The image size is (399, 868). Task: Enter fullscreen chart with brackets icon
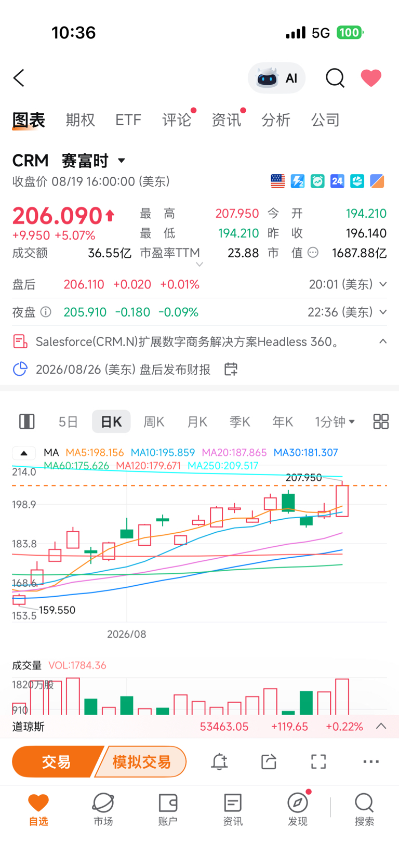(x=318, y=762)
